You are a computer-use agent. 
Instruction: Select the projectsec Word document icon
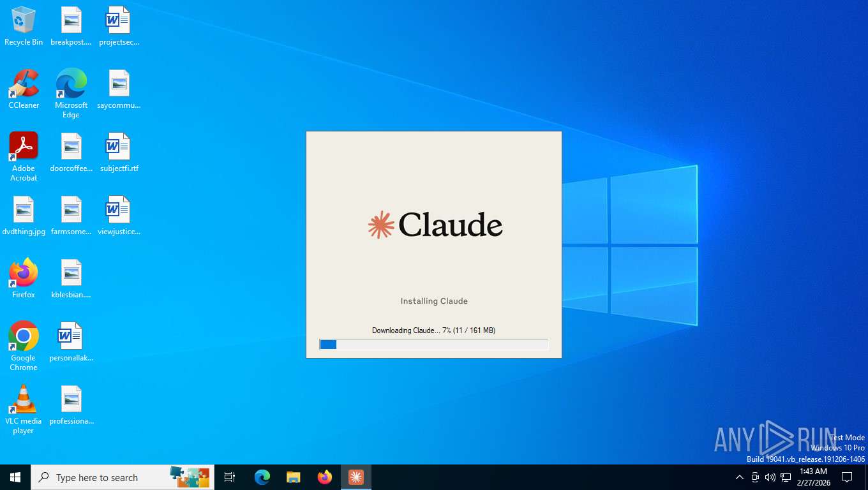[119, 26]
